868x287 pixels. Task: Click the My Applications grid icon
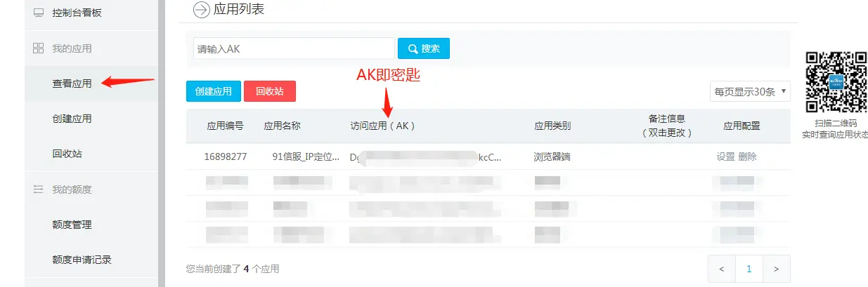(38, 48)
